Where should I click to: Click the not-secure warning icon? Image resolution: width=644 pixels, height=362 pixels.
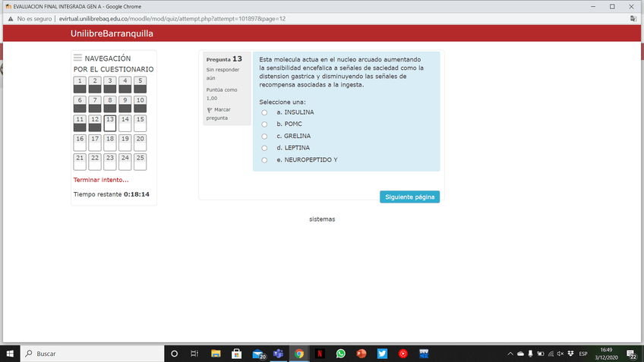point(11,19)
